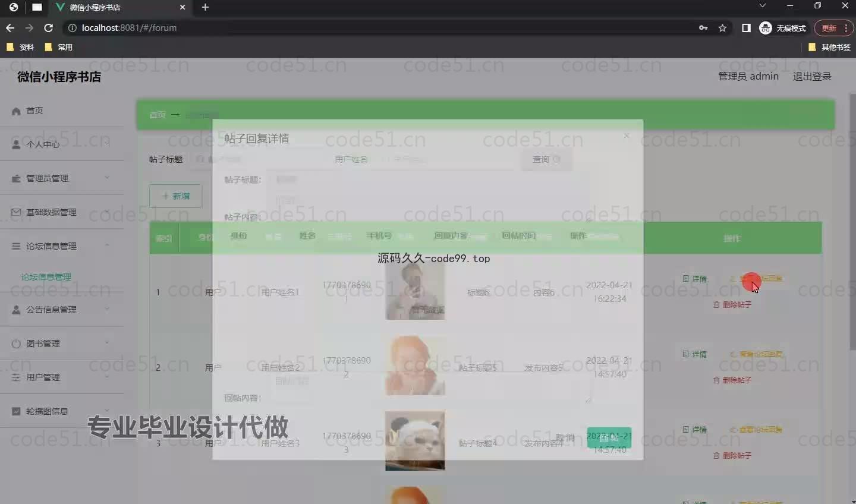Close the 微信小程序书店 tab
This screenshot has height=504, width=856.
point(182,7)
